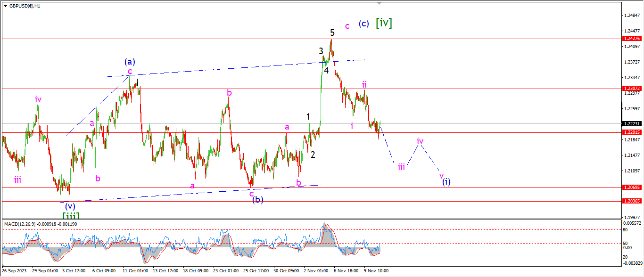The height and width of the screenshot is (277, 644).
Task: Click the 2 Nov 01:00 time axis label
Action: (x=316, y=271)
